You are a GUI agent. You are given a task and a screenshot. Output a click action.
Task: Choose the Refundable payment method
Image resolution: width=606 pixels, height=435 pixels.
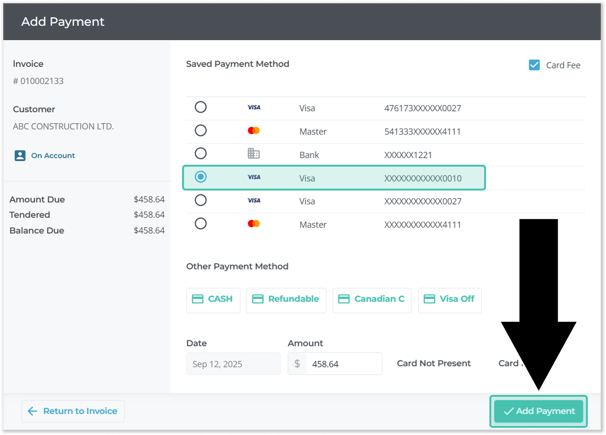[286, 299]
